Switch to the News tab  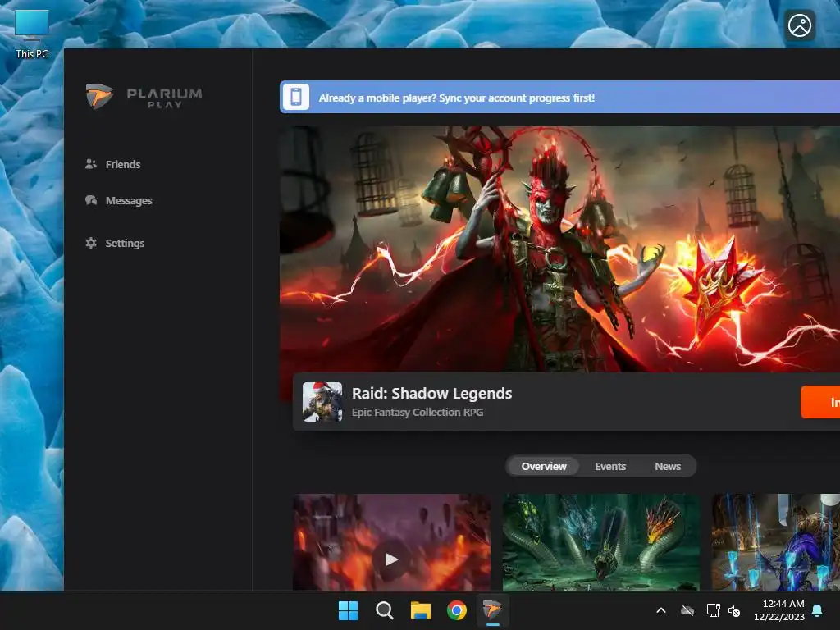(x=668, y=466)
